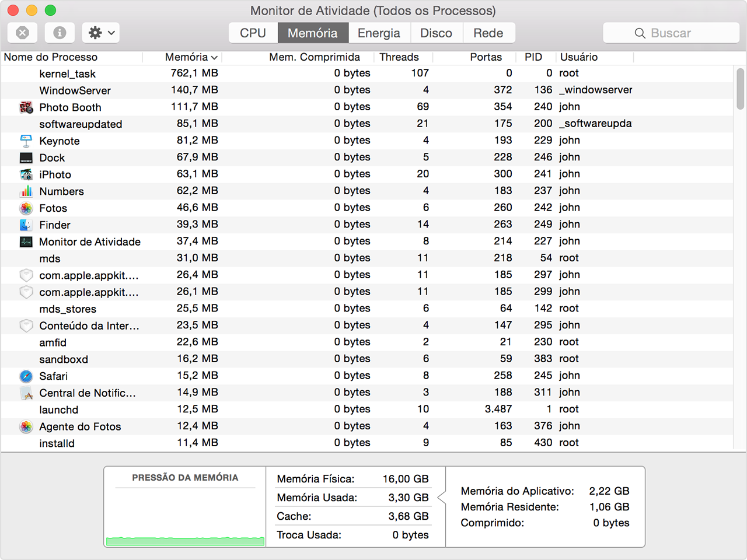Screen dimensions: 747x560
Task: Click the Numbers app icon
Action: 26,191
